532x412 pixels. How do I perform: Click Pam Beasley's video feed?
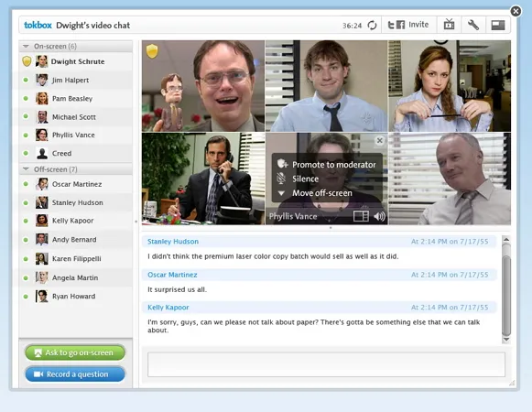coord(450,86)
